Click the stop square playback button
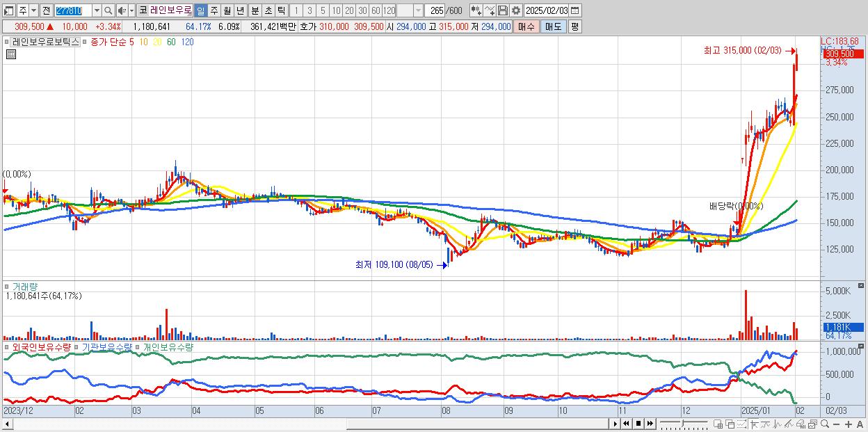The image size is (868, 432). pyautogui.click(x=638, y=424)
